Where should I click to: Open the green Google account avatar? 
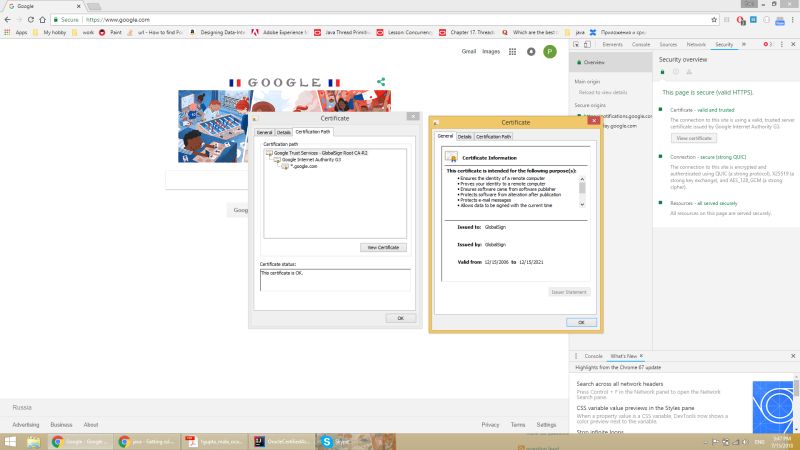coord(549,52)
